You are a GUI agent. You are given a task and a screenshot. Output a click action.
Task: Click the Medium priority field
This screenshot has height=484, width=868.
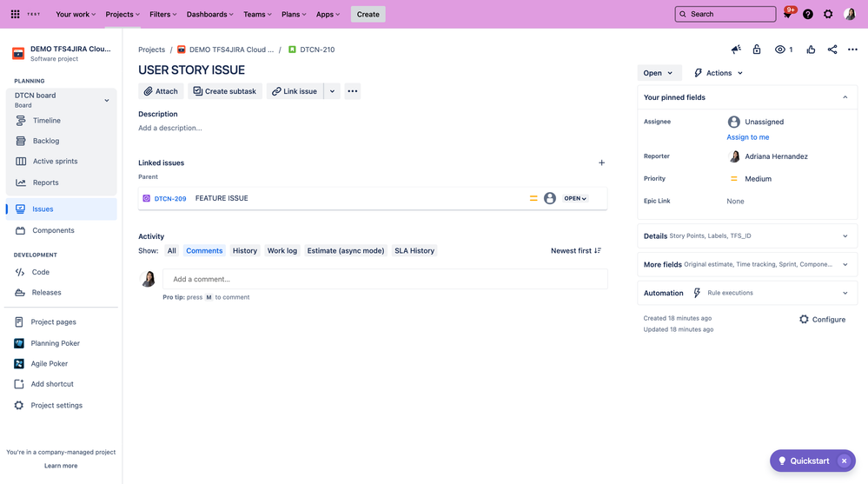(750, 179)
